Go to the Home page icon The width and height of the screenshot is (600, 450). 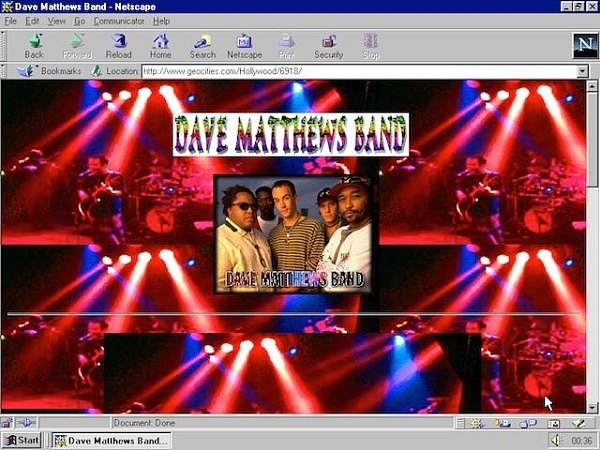[x=160, y=46]
